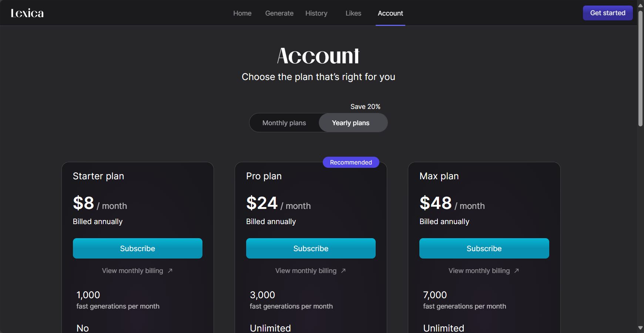Click arrow icon beside Pro plan monthly billing

pos(343,271)
